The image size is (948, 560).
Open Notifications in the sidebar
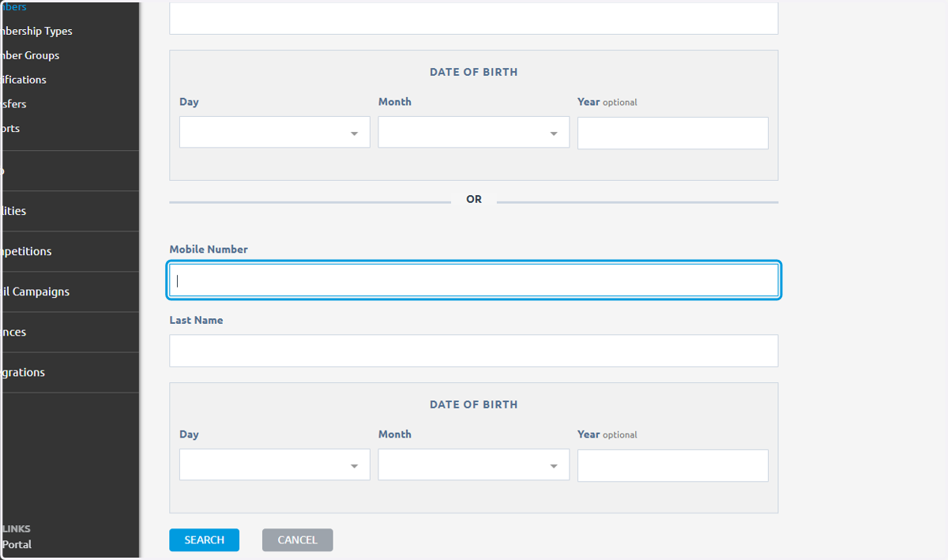coord(24,80)
